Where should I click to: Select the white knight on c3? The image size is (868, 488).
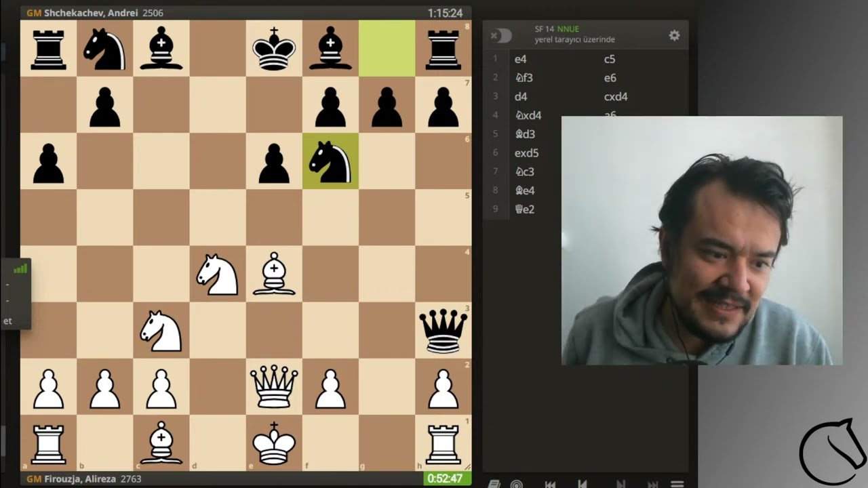pyautogui.click(x=161, y=331)
